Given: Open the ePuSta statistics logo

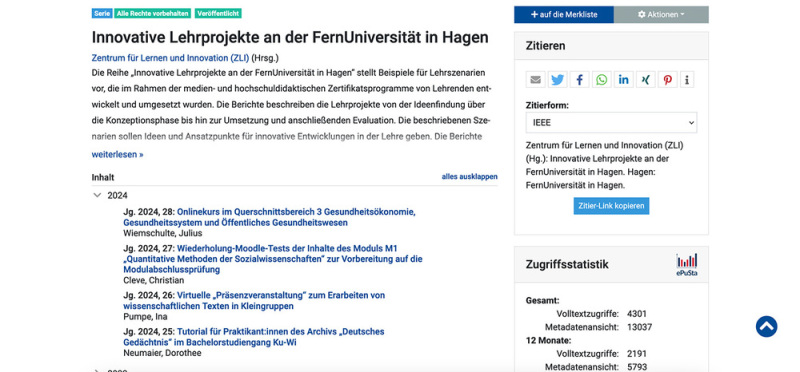Looking at the screenshot, I should point(687,265).
